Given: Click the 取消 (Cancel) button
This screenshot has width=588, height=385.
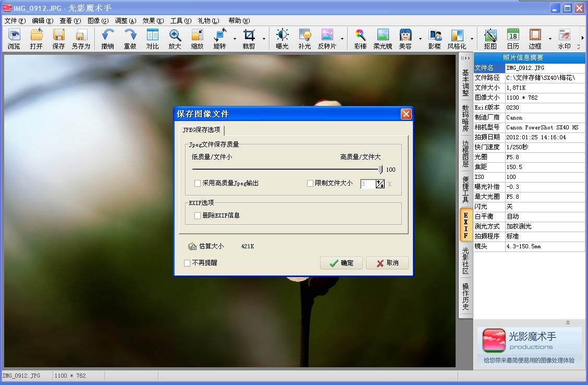Looking at the screenshot, I should (387, 263).
